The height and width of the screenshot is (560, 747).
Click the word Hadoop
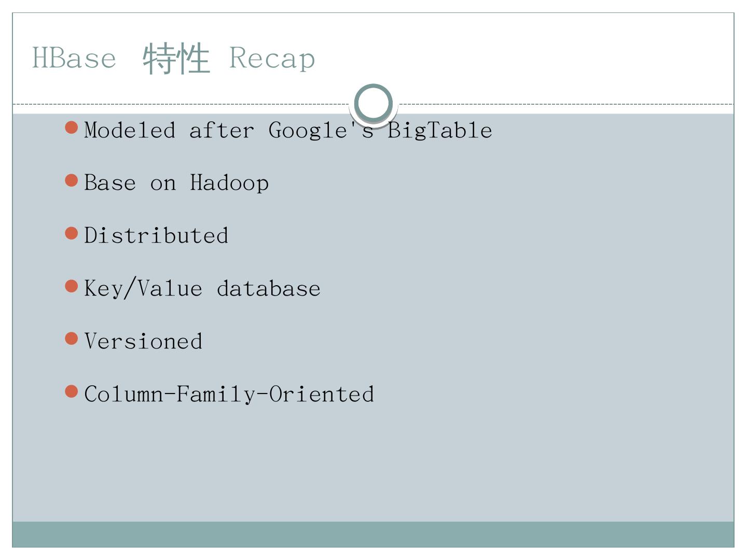point(229,183)
